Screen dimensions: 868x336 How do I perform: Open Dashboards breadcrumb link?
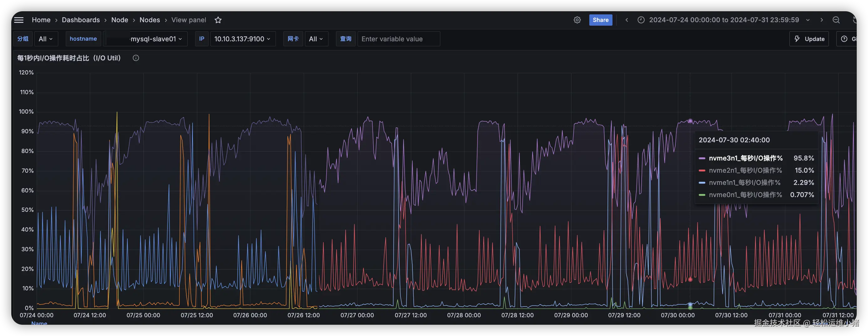[x=81, y=20]
